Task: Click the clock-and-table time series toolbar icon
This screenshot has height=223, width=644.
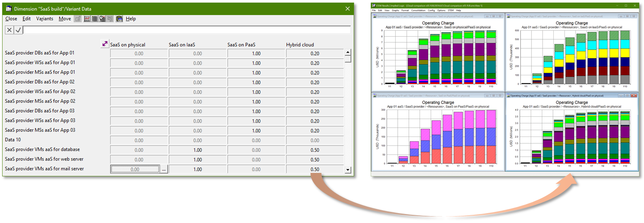Action: (x=102, y=19)
